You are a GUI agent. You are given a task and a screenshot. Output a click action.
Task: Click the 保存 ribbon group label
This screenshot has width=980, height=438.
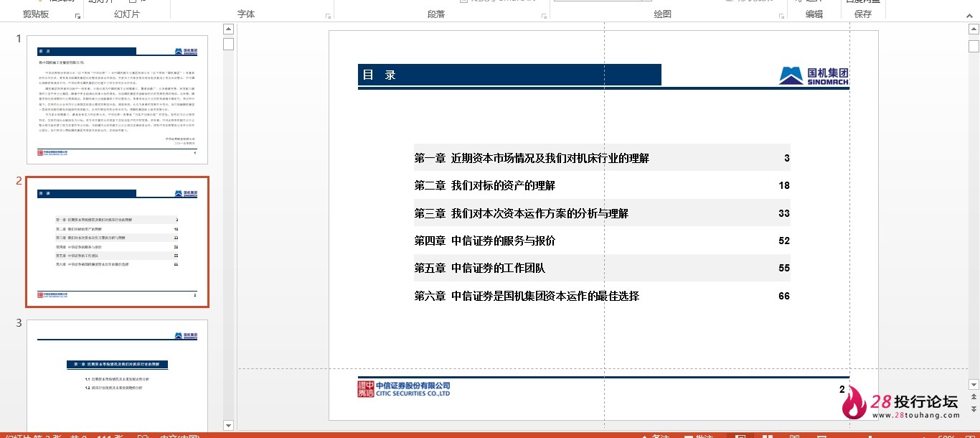point(863,14)
